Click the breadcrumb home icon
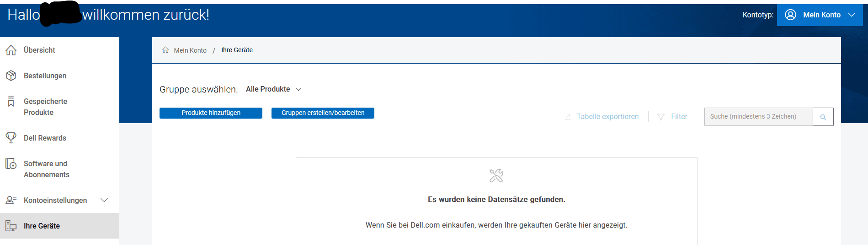This screenshot has width=868, height=245. point(165,50)
